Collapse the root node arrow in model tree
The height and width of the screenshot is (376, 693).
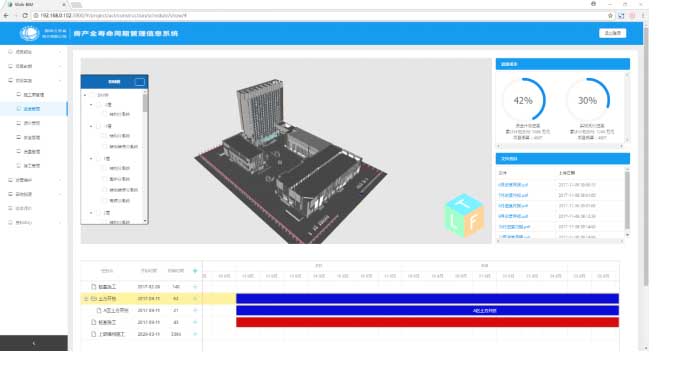[x=85, y=95]
